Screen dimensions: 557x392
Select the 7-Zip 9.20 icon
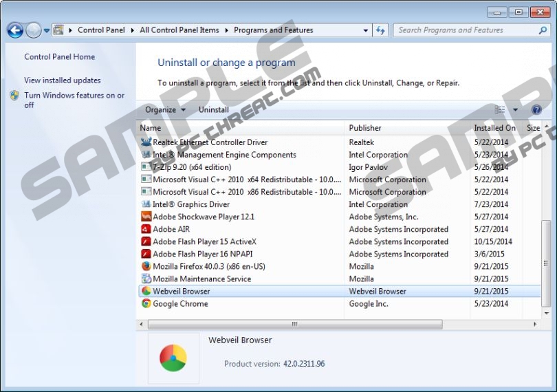[x=146, y=166]
